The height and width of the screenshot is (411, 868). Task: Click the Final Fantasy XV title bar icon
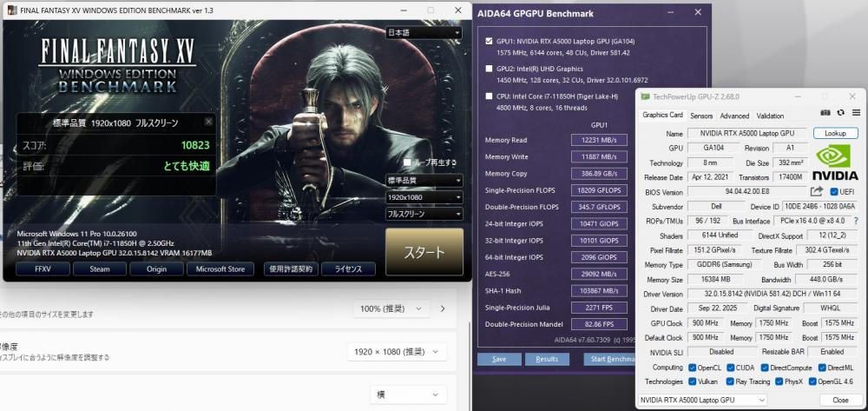point(14,10)
